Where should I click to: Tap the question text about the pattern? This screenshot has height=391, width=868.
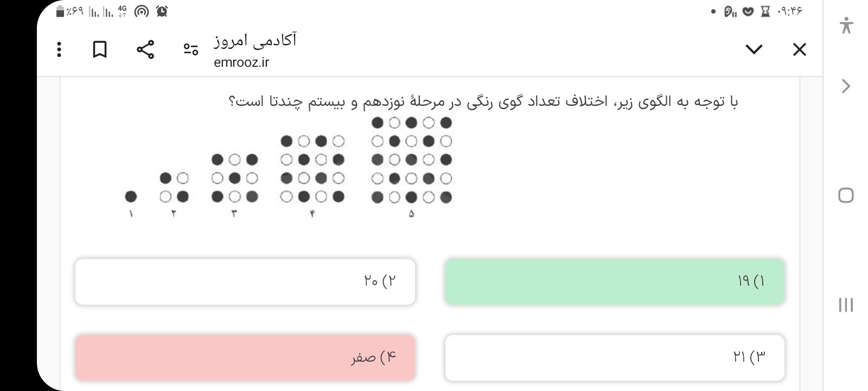click(483, 102)
